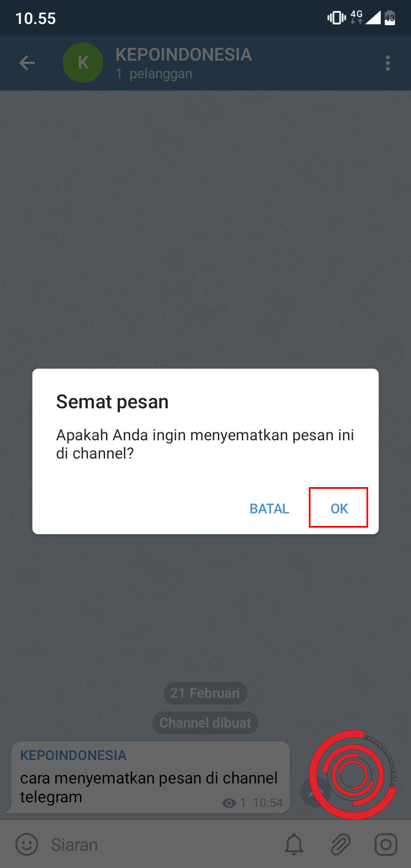411x868 pixels.
Task: Tap the Channel dibuat service message
Action: pos(205,723)
